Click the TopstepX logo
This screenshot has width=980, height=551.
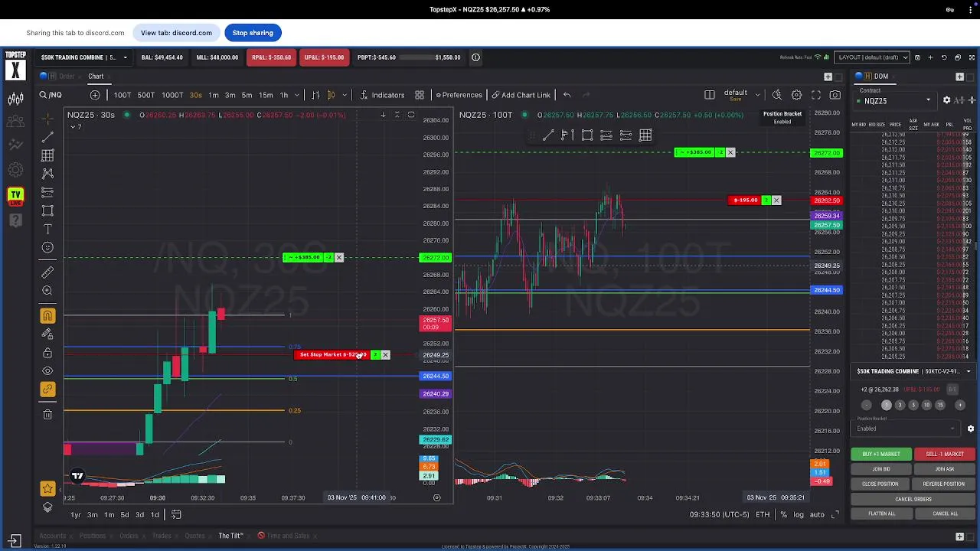coord(15,66)
